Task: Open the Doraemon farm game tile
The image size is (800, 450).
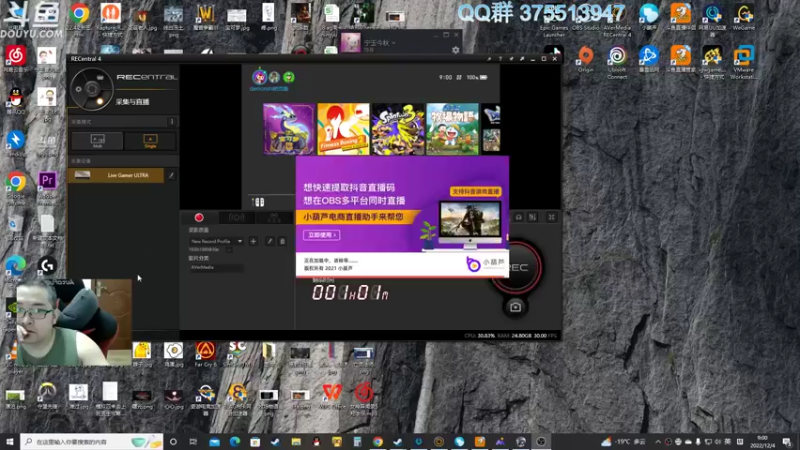Action: tap(453, 129)
